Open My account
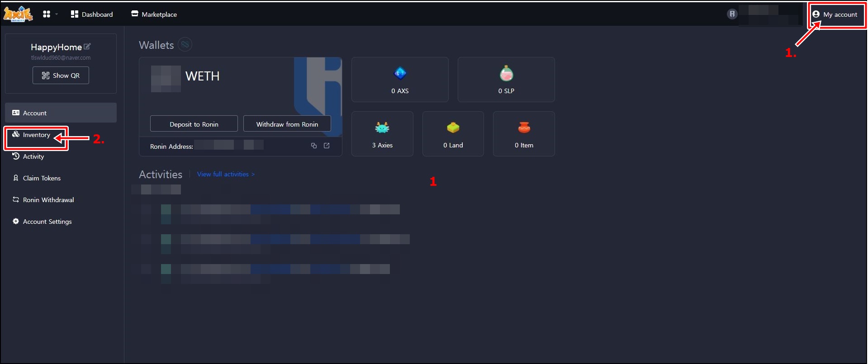 click(x=835, y=14)
